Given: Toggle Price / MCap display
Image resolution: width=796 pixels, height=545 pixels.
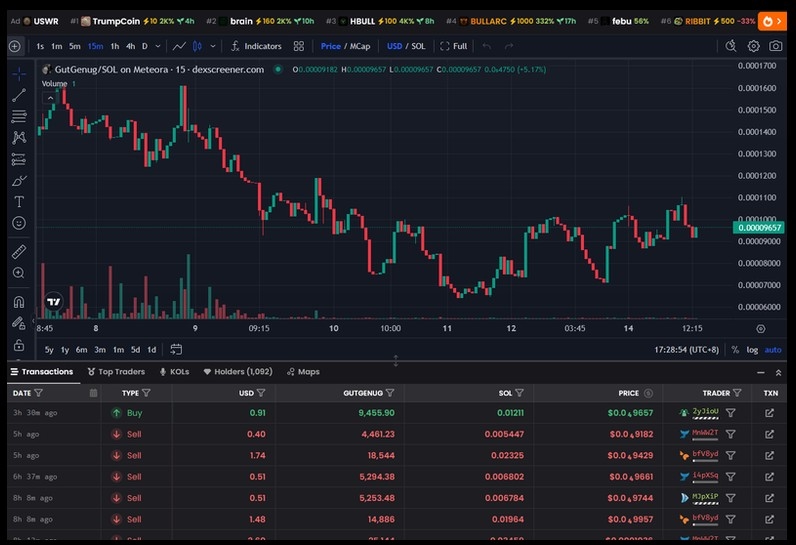Looking at the screenshot, I should pos(345,46).
